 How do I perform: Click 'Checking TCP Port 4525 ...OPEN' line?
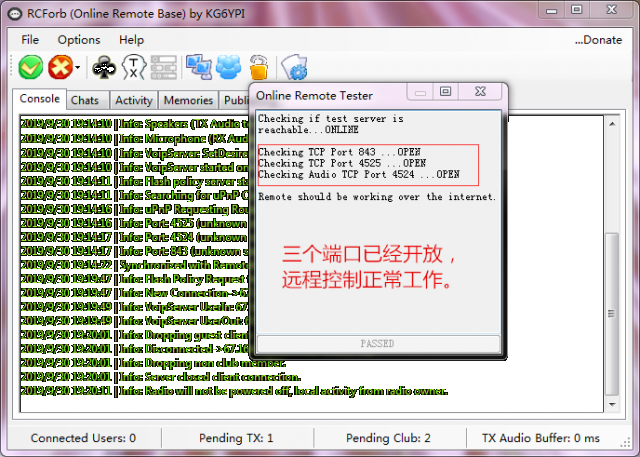(x=342, y=163)
